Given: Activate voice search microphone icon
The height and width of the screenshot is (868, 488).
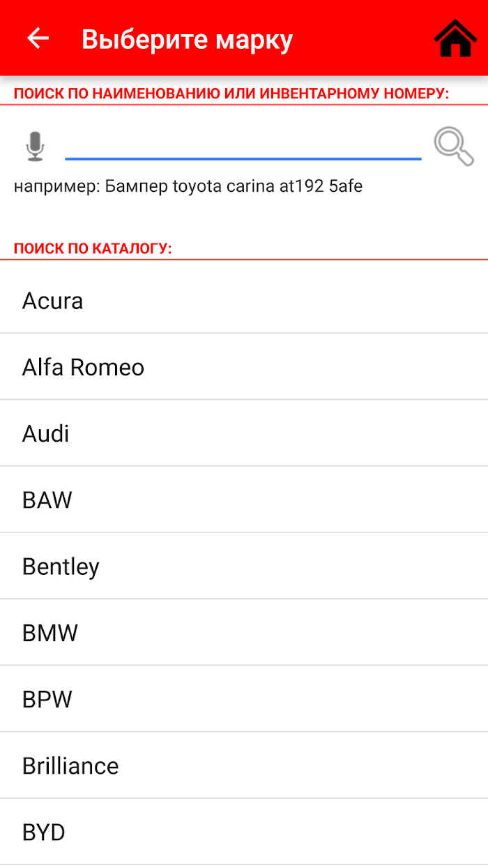Looking at the screenshot, I should pyautogui.click(x=35, y=146).
